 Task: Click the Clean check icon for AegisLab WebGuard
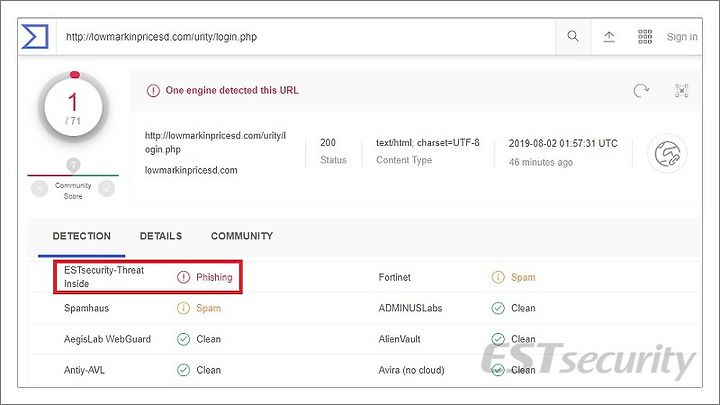click(183, 339)
